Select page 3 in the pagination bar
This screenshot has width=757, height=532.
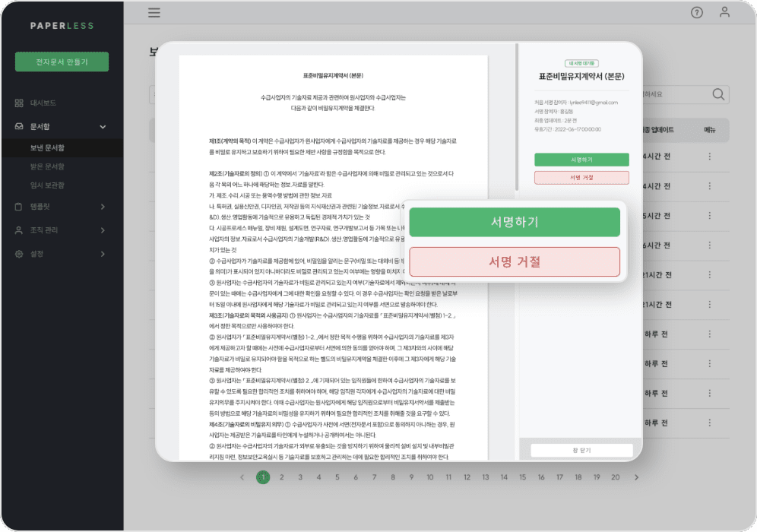(x=300, y=477)
